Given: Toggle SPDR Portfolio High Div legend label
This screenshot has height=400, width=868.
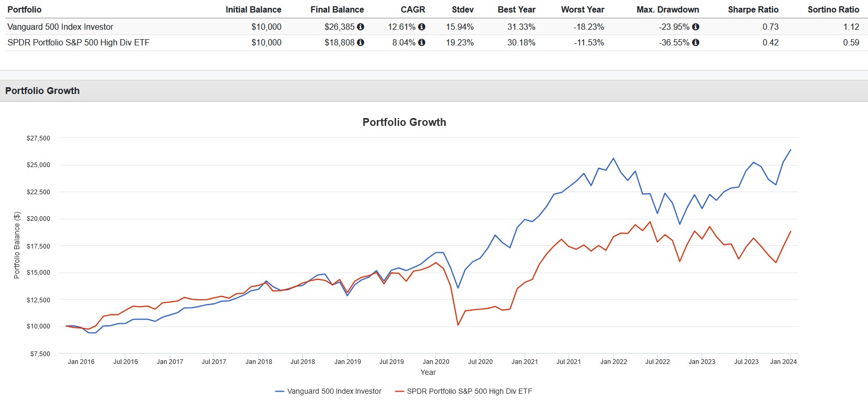Looking at the screenshot, I should [469, 391].
